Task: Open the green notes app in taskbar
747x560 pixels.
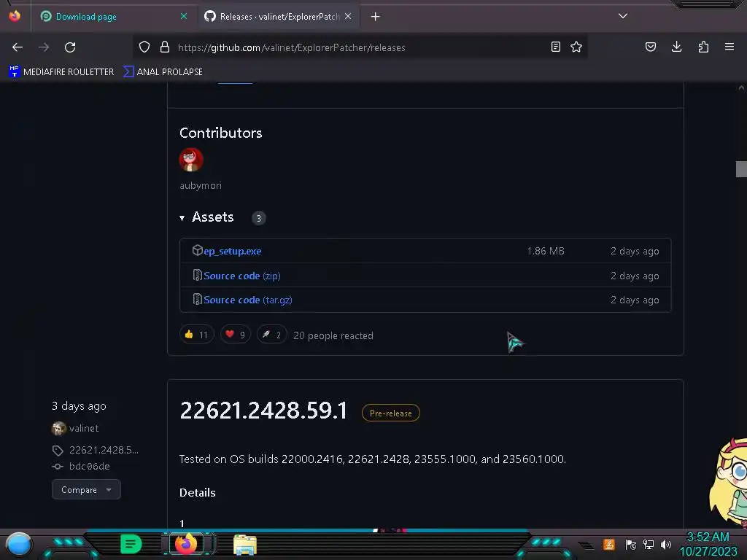Action: (x=131, y=544)
